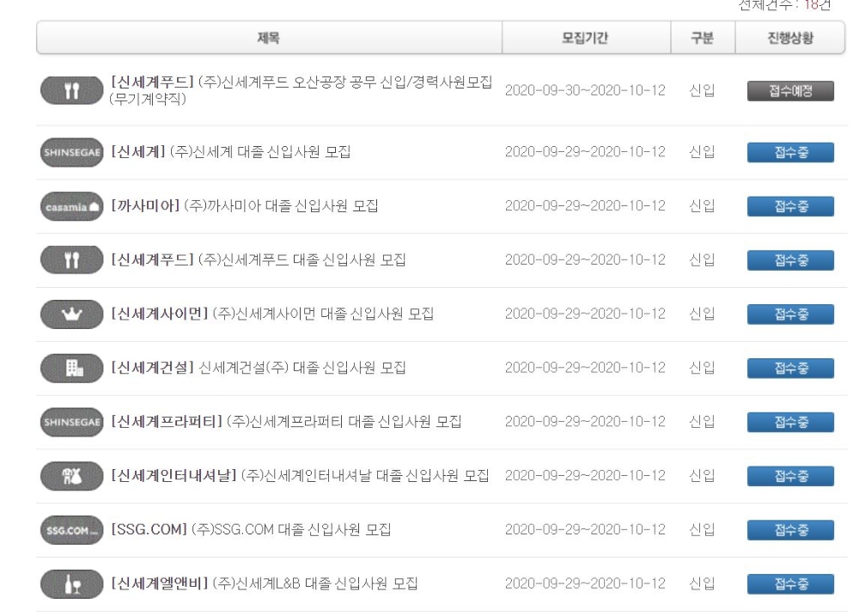Click the crown icon for 신세계사이먼

pyautogui.click(x=72, y=314)
